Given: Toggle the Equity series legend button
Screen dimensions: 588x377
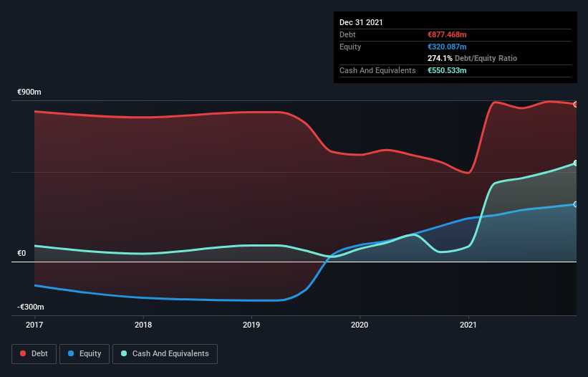Looking at the screenshot, I should (x=85, y=354).
